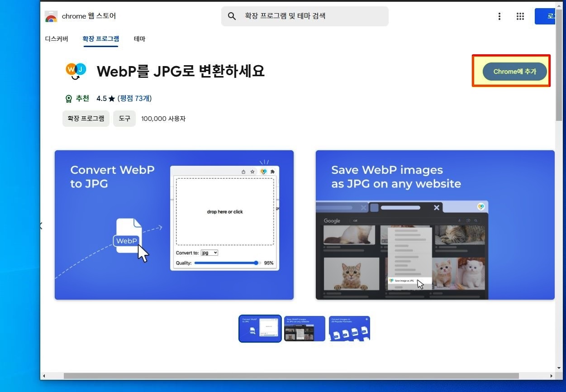Focus the extensions and themes search field

click(x=304, y=16)
